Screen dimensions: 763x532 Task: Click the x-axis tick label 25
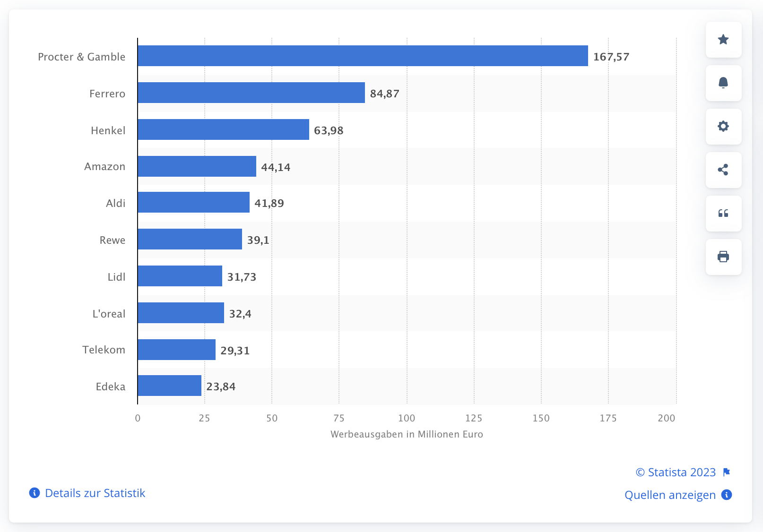(204, 418)
